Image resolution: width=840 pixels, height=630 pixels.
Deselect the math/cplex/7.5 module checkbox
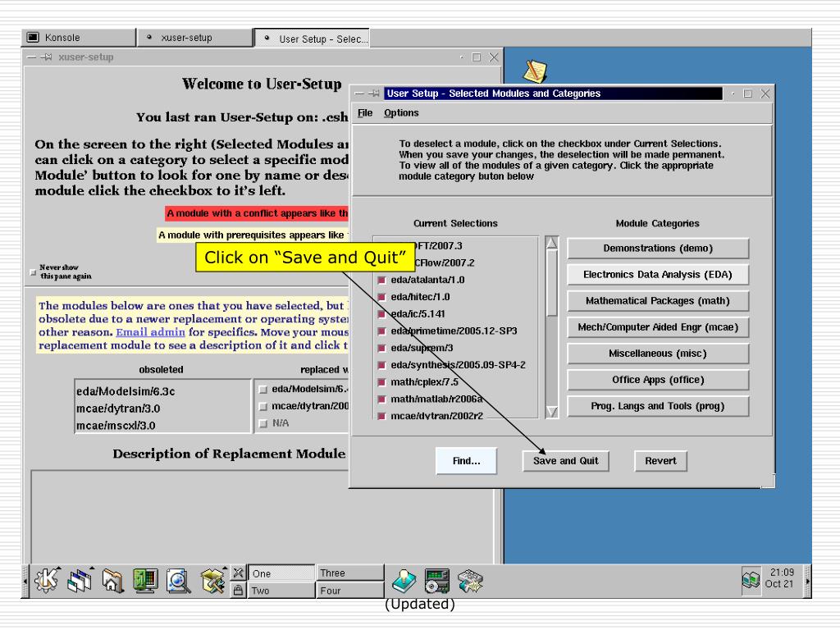[382, 382]
